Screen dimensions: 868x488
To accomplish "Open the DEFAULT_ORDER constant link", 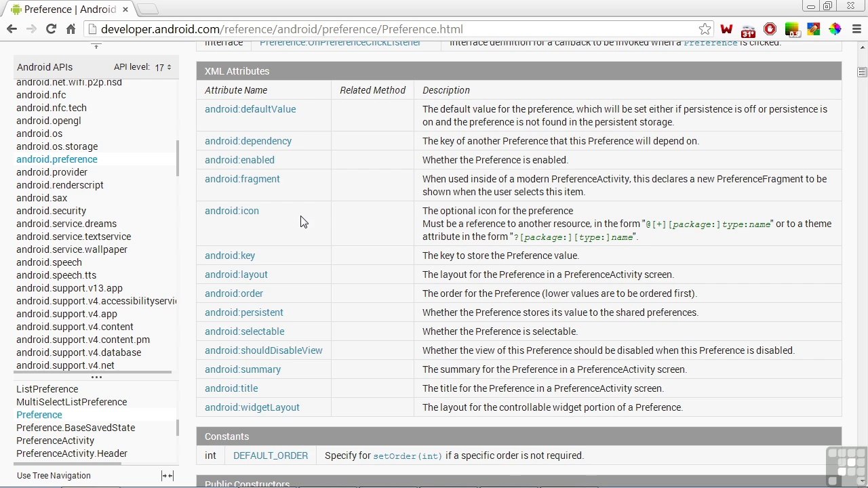I will (271, 455).
